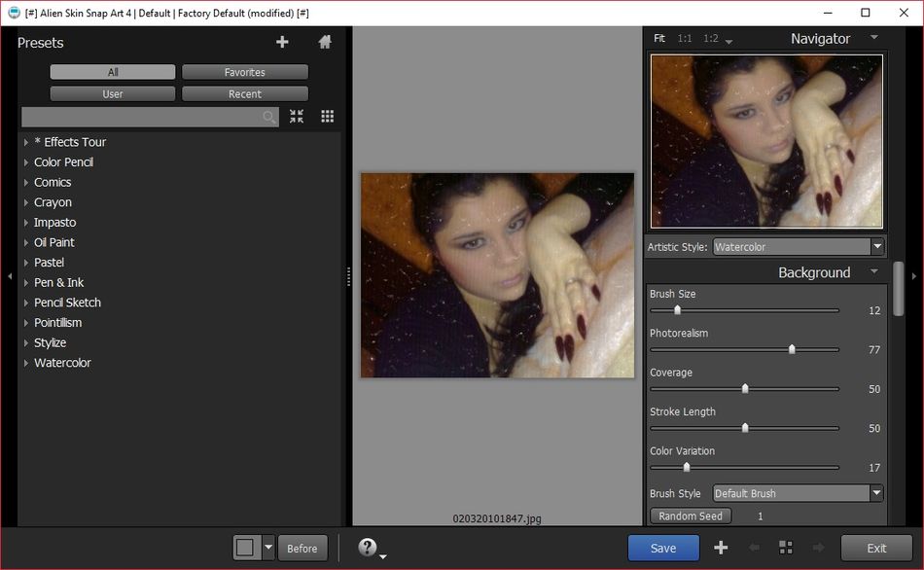Adjust the Photorealism slider handle
The height and width of the screenshot is (570, 924).
tap(792, 349)
